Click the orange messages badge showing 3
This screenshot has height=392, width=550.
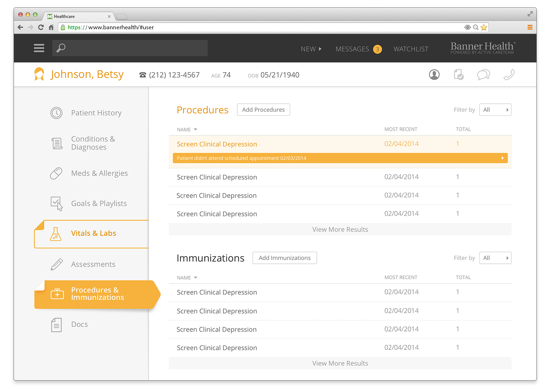coord(377,49)
